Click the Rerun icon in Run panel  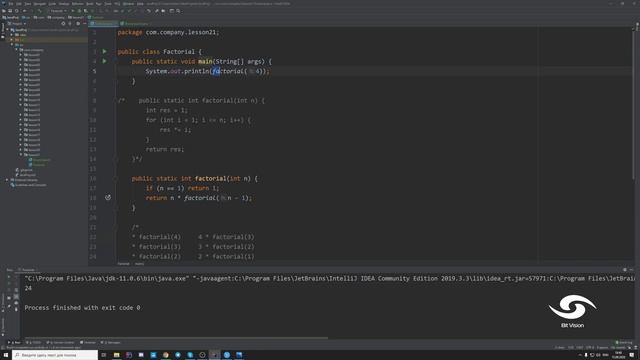pos(9,277)
